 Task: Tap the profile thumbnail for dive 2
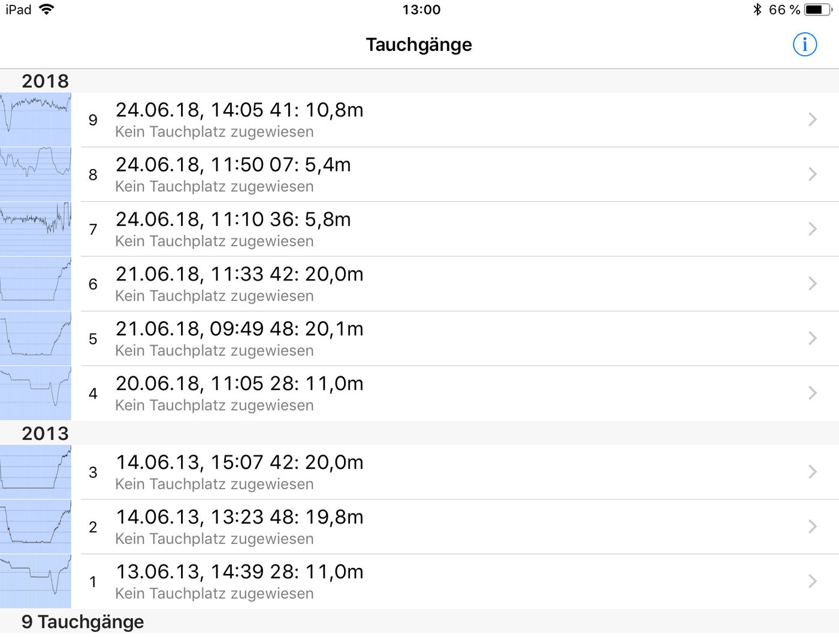35,527
